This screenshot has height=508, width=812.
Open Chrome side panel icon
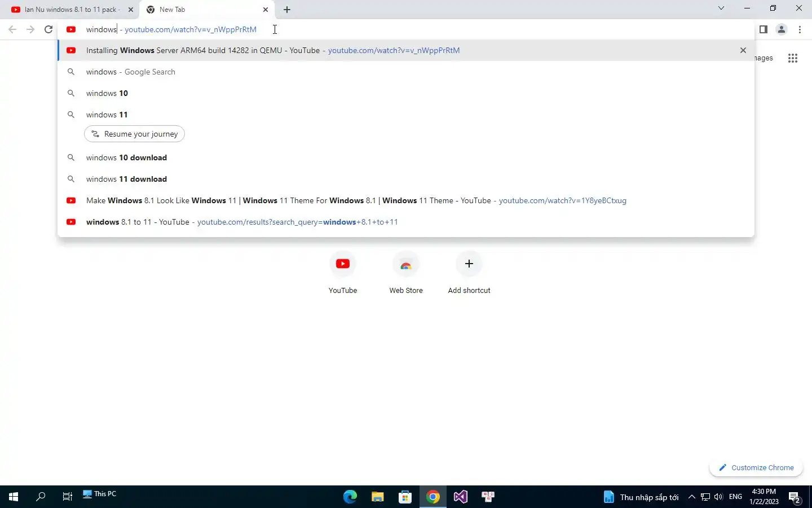coord(763,29)
